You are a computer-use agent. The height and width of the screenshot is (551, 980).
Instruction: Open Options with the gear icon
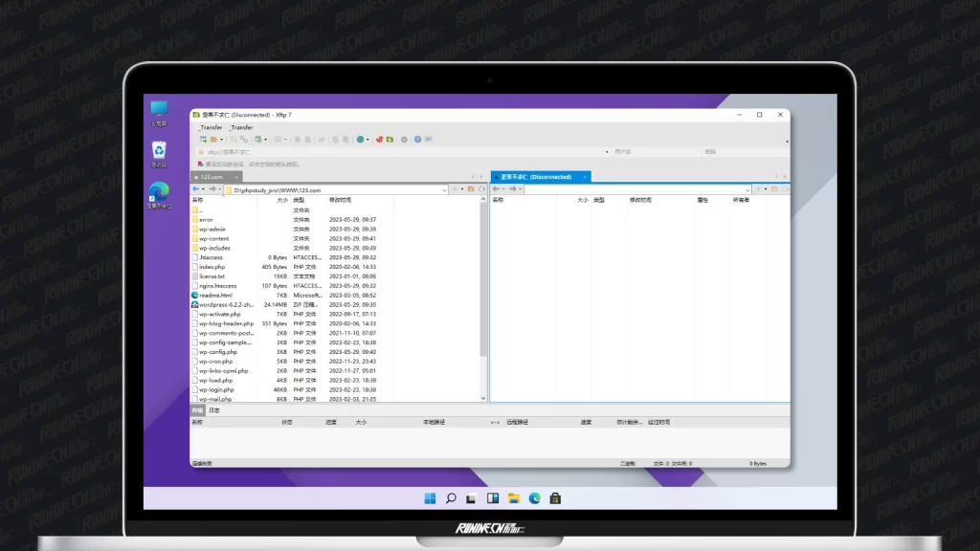(404, 140)
